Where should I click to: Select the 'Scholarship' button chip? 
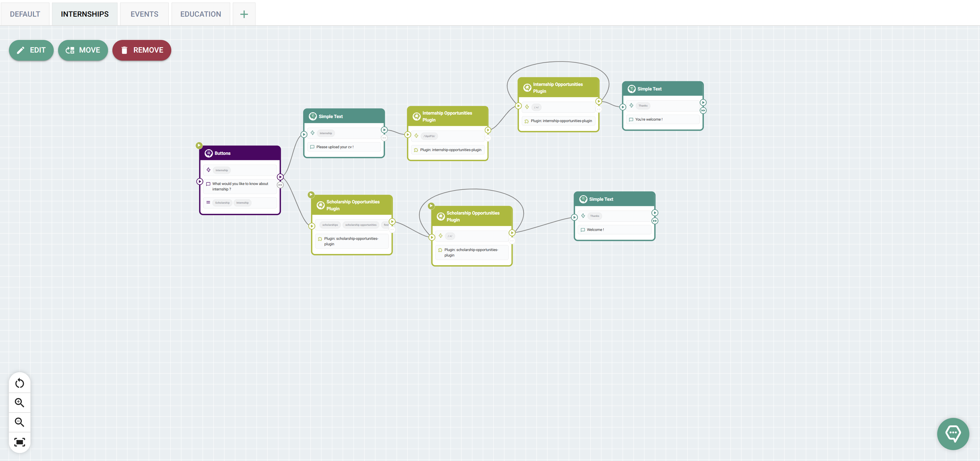[222, 203]
